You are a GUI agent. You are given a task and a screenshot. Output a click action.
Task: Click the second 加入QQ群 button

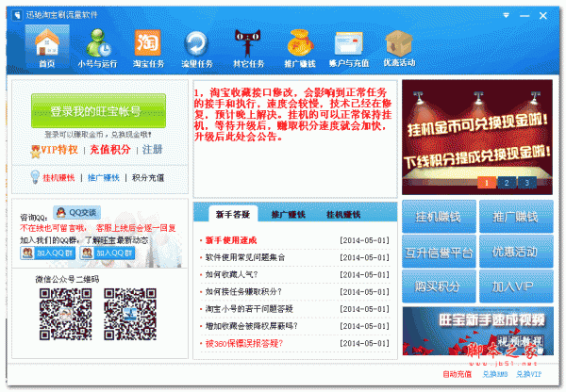[x=108, y=253]
